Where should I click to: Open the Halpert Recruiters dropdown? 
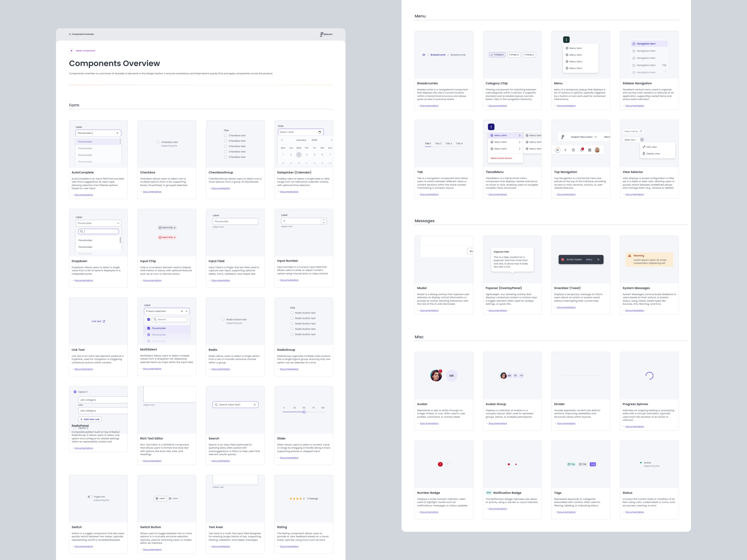pos(584,137)
